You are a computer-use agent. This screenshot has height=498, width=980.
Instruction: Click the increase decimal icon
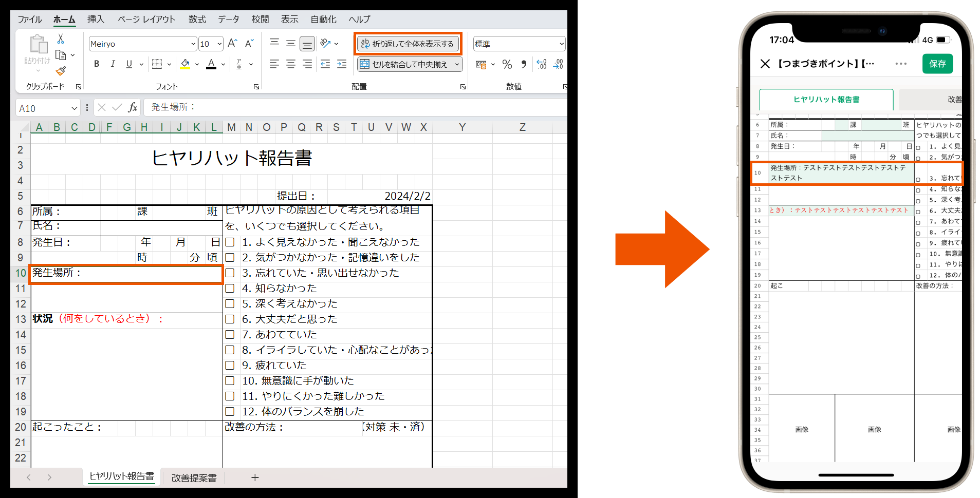[541, 64]
